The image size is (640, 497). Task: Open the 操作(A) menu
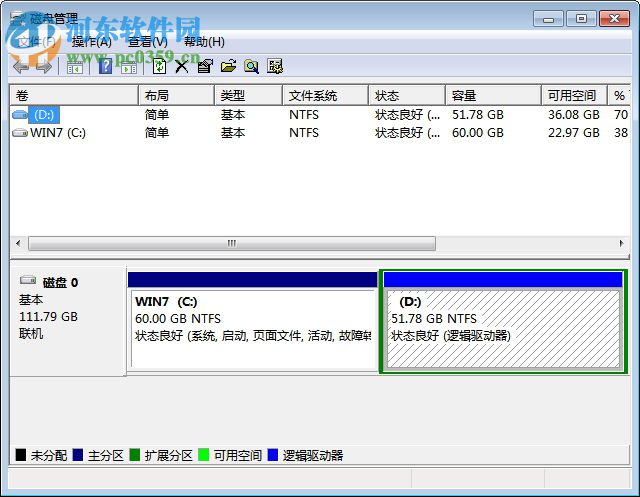tap(91, 42)
